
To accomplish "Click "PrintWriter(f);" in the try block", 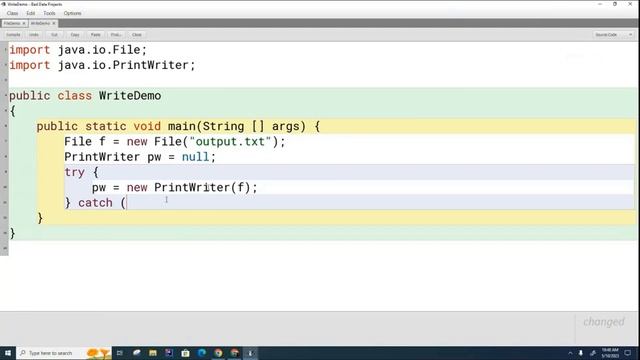I will (x=206, y=187).
